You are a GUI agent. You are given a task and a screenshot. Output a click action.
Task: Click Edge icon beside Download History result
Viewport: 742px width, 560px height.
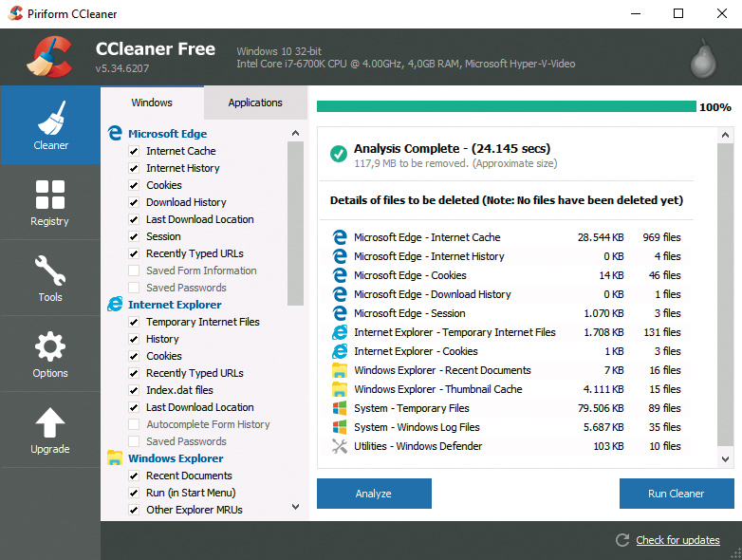pos(340,294)
